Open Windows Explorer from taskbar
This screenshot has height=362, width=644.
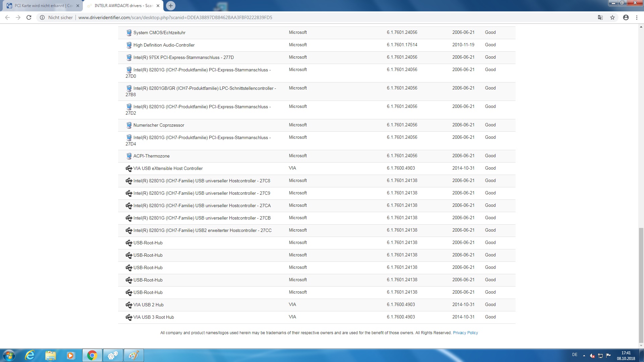click(x=50, y=355)
